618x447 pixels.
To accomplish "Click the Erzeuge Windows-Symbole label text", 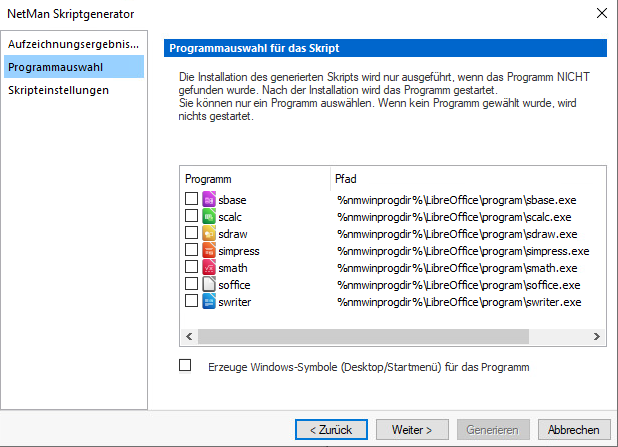I will tap(369, 367).
